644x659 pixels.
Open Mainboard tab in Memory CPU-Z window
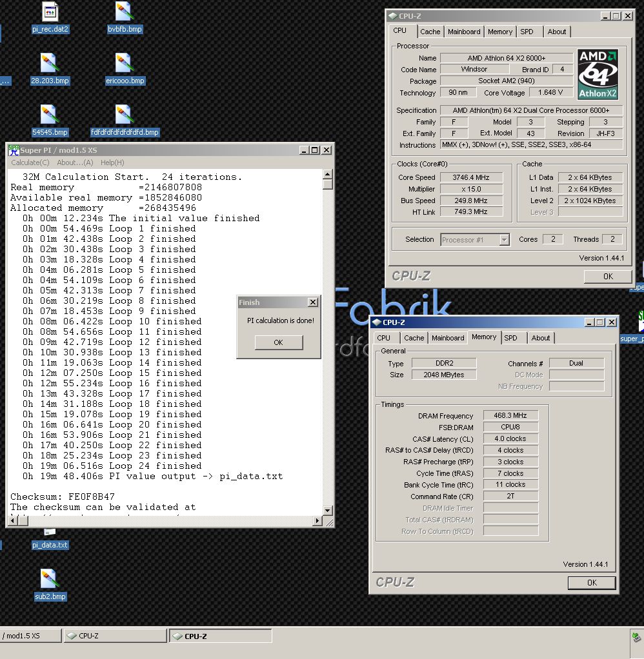tap(448, 338)
